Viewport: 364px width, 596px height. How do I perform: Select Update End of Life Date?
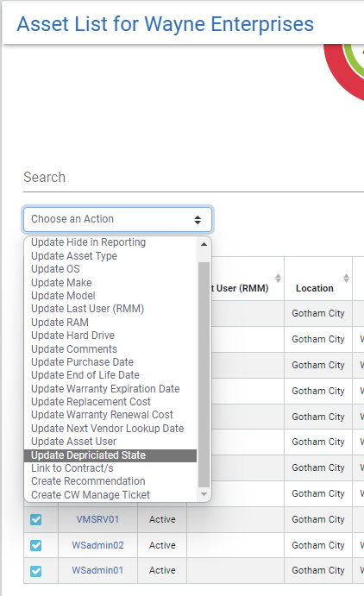pyautogui.click(x=110, y=375)
